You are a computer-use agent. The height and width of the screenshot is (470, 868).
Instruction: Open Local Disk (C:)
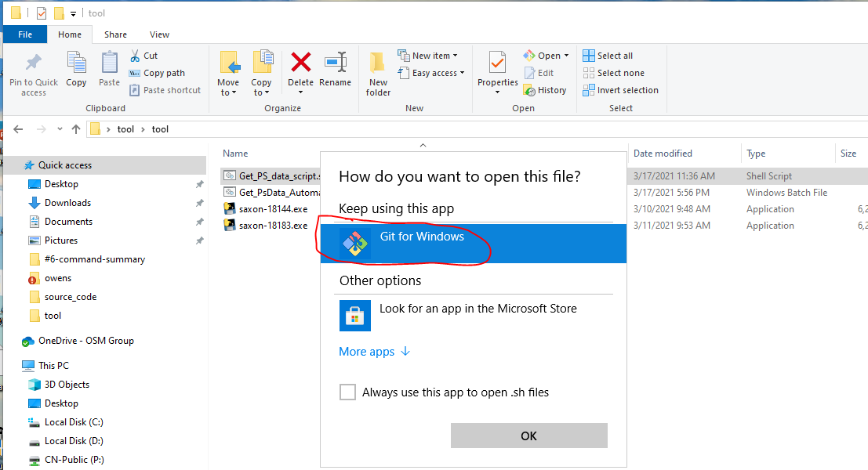[x=74, y=422]
